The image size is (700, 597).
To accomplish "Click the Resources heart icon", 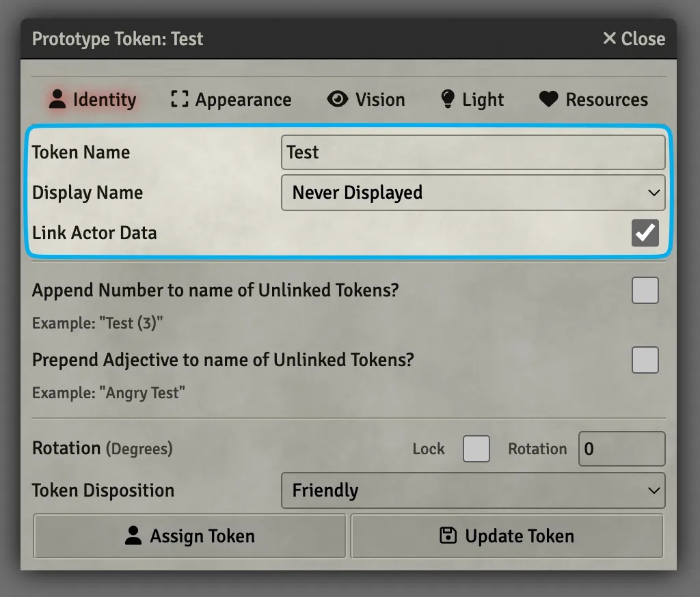I will point(548,100).
